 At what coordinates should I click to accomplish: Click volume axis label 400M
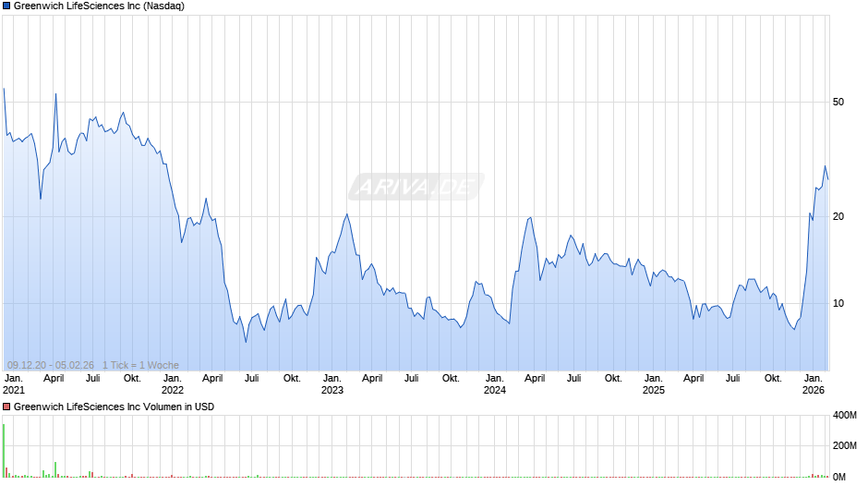pos(844,415)
